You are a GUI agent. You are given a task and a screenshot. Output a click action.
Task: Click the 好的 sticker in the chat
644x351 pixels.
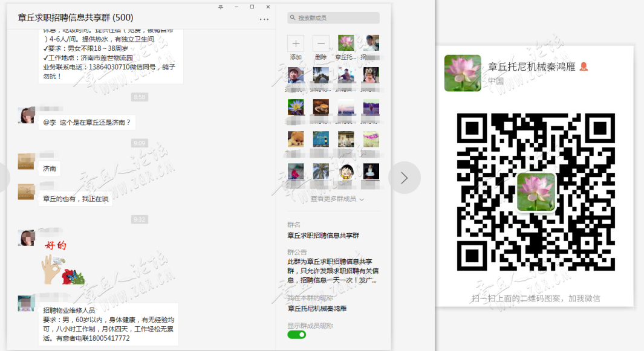point(63,262)
